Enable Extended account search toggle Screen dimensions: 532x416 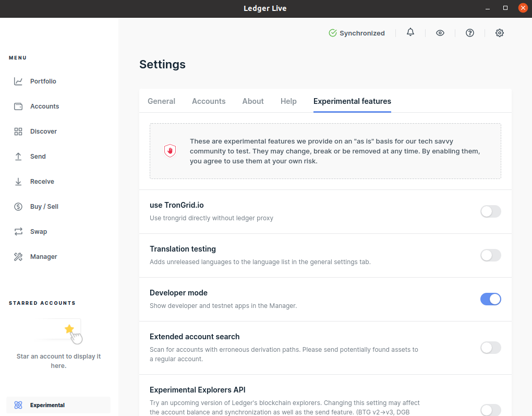pyautogui.click(x=490, y=348)
